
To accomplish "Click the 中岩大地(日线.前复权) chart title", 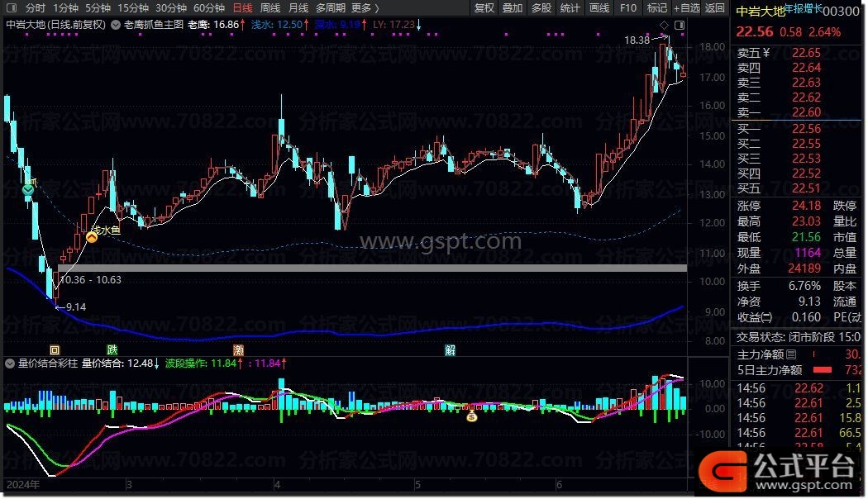I will [56, 25].
